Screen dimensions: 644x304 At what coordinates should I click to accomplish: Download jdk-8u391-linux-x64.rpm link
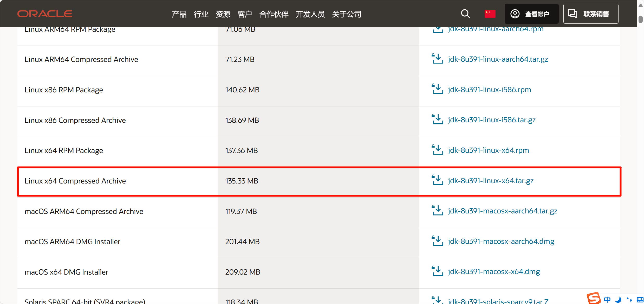point(489,150)
